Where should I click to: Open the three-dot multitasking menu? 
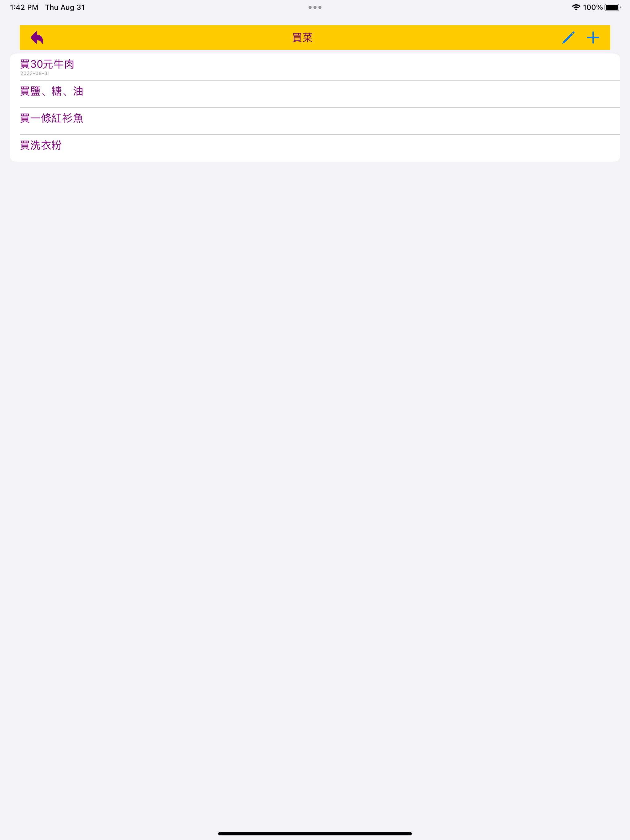point(315,7)
